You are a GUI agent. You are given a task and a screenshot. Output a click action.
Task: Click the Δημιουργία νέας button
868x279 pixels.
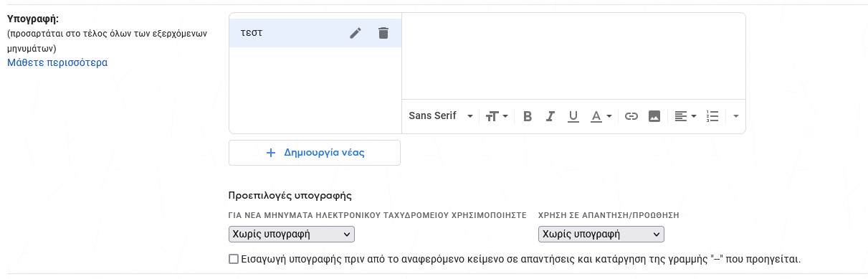coord(315,153)
